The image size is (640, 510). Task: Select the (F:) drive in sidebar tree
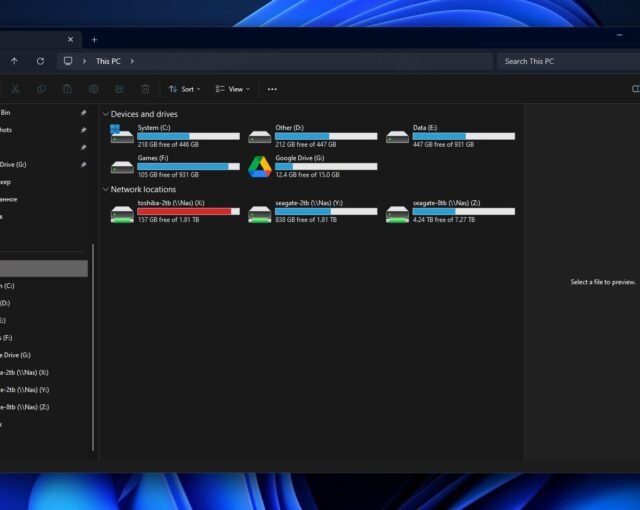[44, 338]
